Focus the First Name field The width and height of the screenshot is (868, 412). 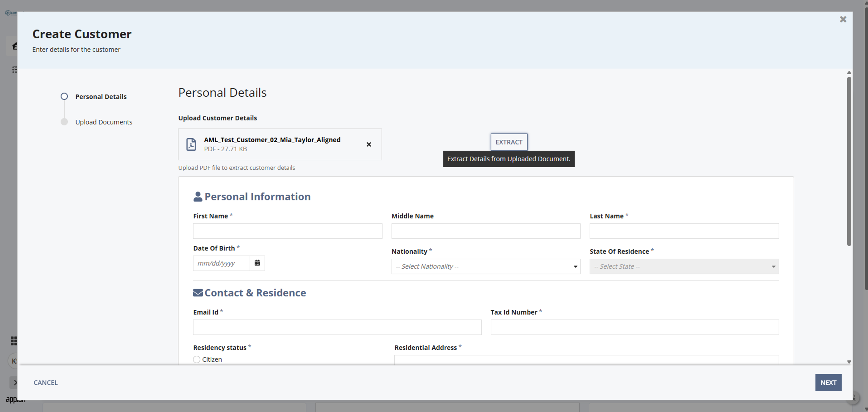(x=288, y=231)
